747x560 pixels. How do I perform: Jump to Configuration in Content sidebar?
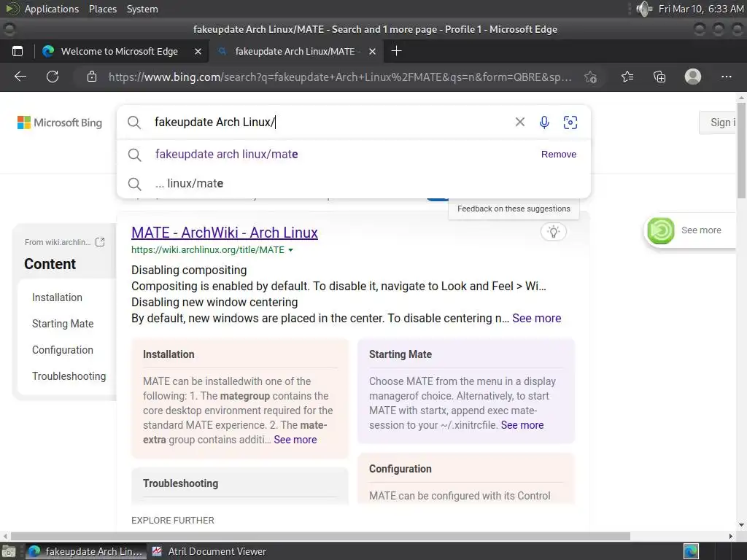click(x=63, y=350)
